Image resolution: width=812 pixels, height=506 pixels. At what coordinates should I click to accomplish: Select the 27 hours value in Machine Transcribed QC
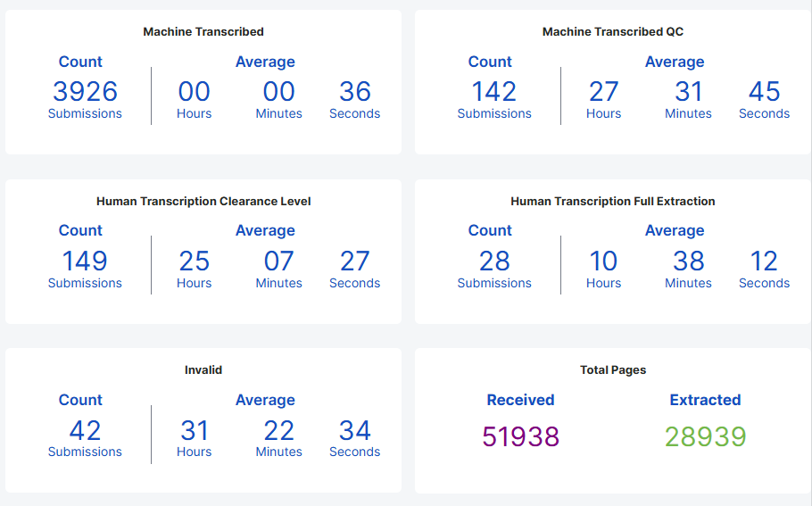[x=603, y=92]
